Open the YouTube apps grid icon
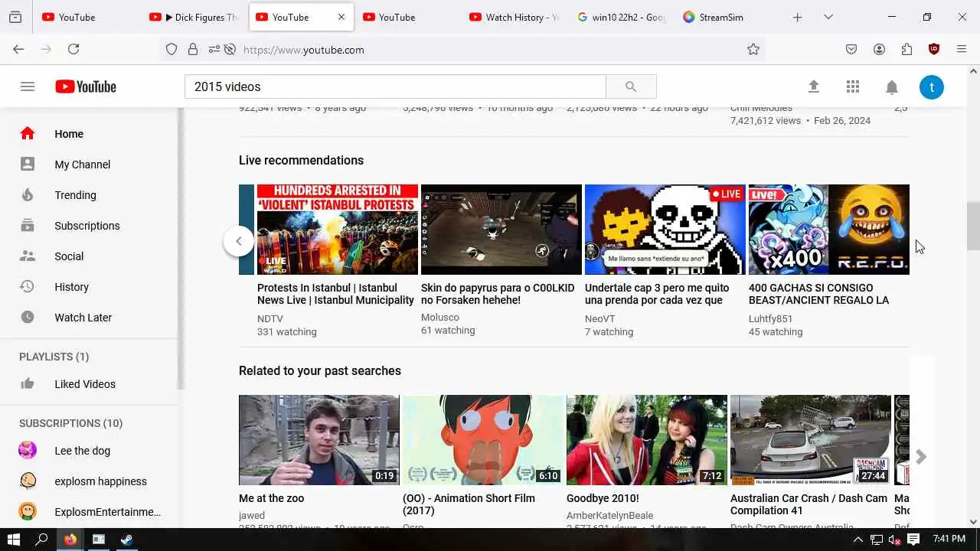This screenshot has height=551, width=980. coord(853,86)
